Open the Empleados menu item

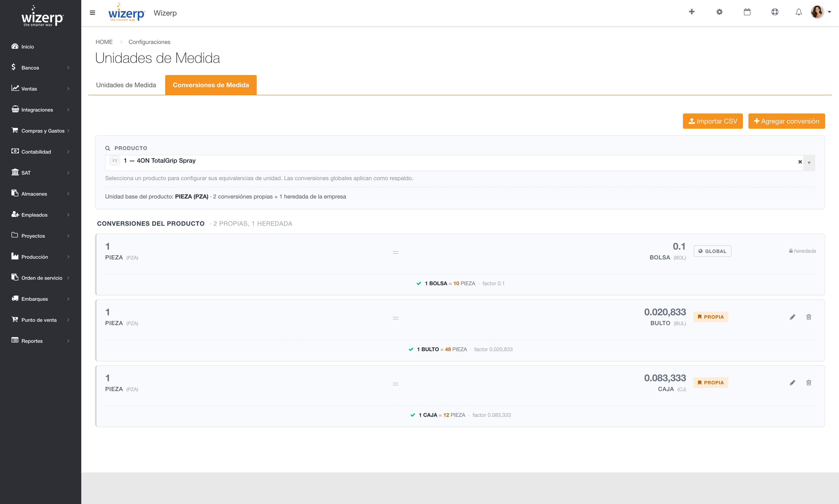[40, 215]
